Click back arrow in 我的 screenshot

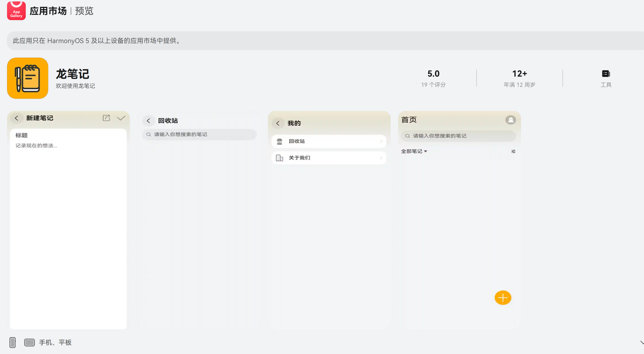pos(278,123)
